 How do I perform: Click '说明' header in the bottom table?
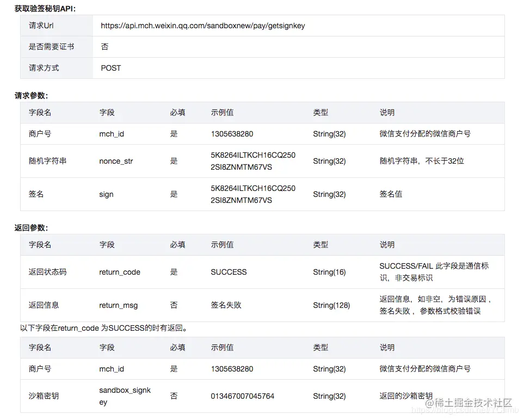[387, 348]
